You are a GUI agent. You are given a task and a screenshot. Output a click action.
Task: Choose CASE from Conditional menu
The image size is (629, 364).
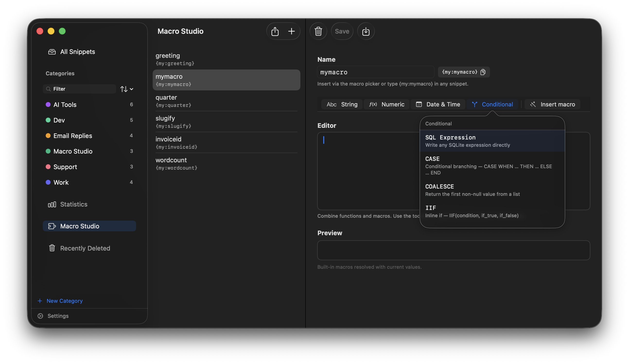[492, 165]
